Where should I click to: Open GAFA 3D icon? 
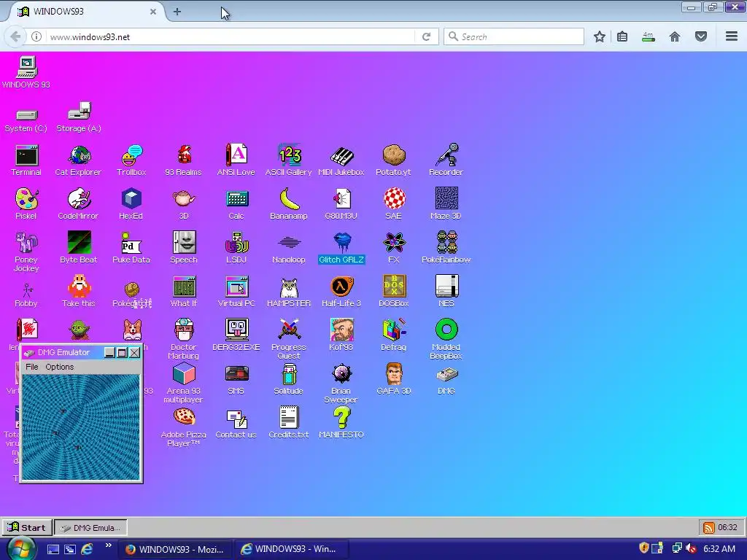(394, 379)
